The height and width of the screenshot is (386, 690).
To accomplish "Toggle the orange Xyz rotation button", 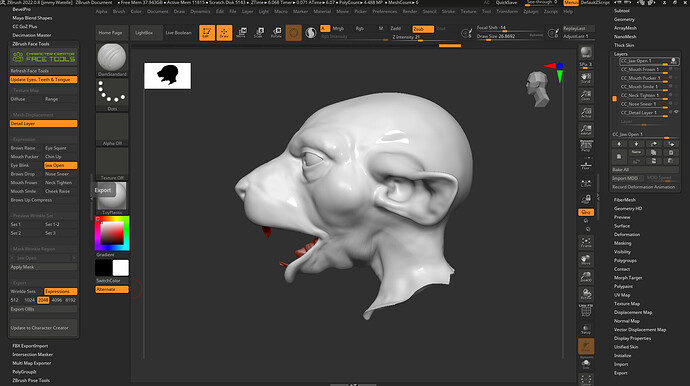I will click(x=586, y=212).
